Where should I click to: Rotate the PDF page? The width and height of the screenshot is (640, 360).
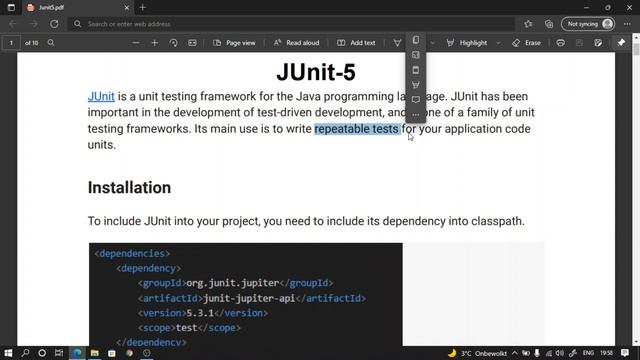click(173, 42)
